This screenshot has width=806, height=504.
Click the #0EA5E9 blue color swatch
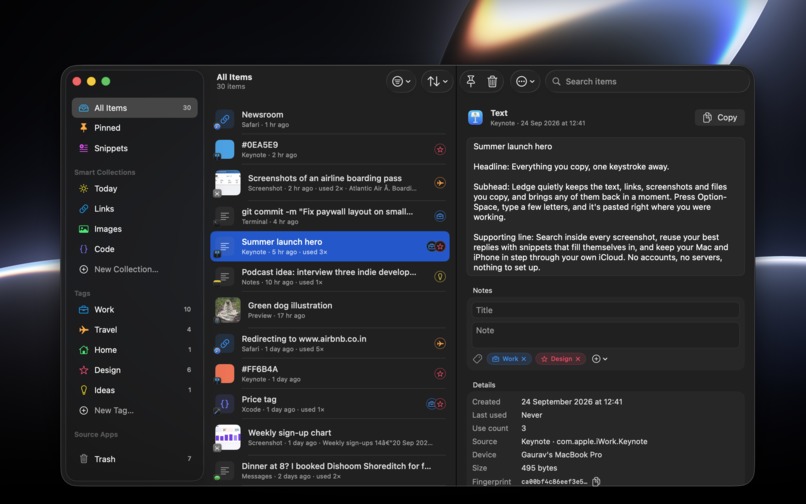pos(225,149)
